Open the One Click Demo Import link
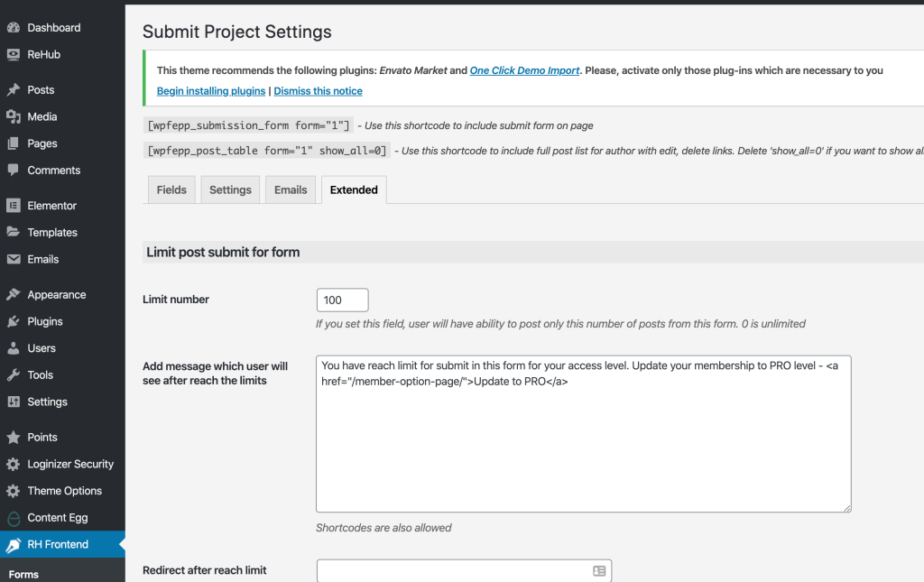The height and width of the screenshot is (582, 924). 524,70
